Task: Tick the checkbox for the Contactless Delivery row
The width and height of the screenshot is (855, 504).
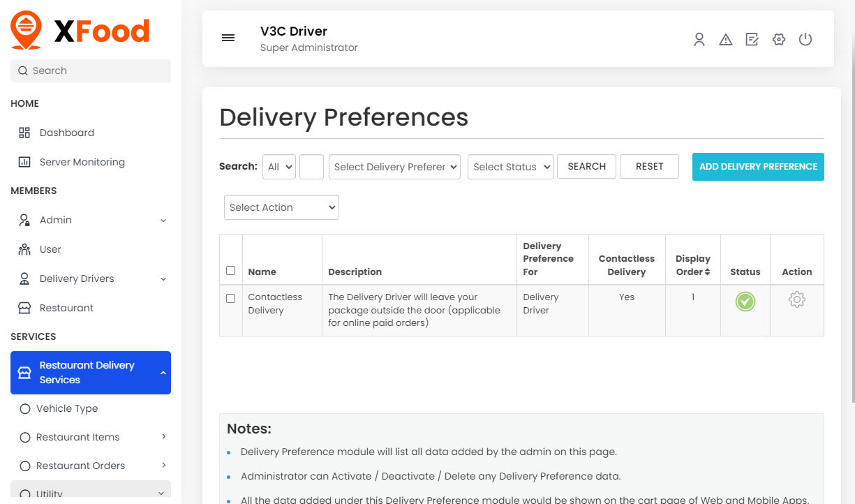Action: click(230, 297)
